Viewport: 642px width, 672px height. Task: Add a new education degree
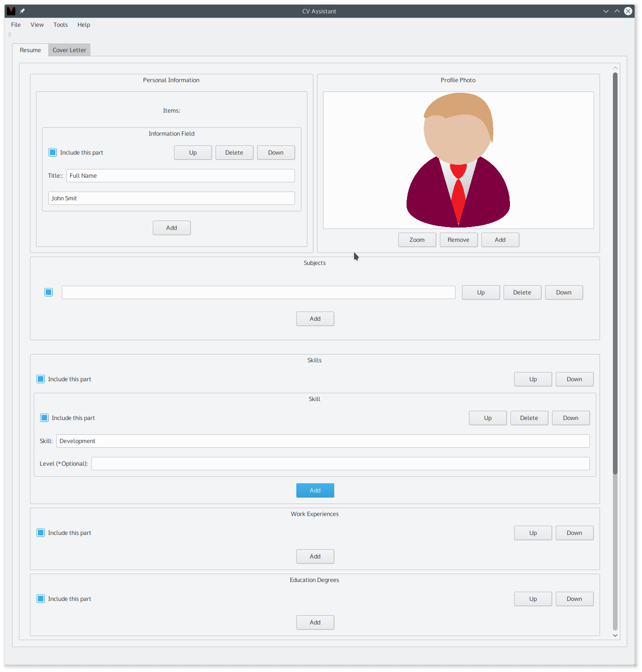click(x=315, y=623)
